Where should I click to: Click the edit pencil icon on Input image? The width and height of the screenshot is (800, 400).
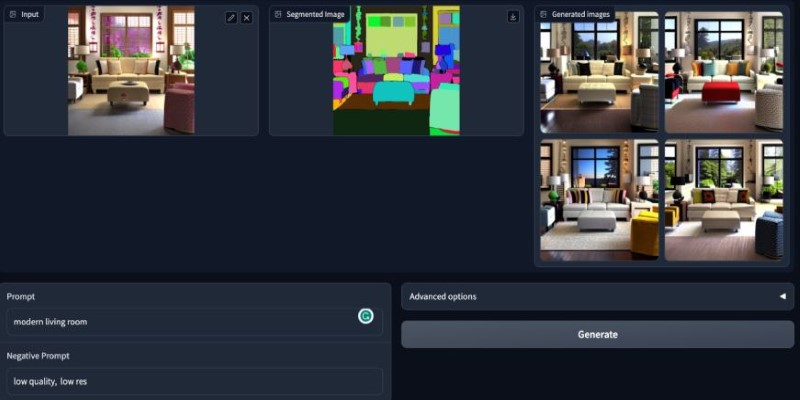(231, 18)
